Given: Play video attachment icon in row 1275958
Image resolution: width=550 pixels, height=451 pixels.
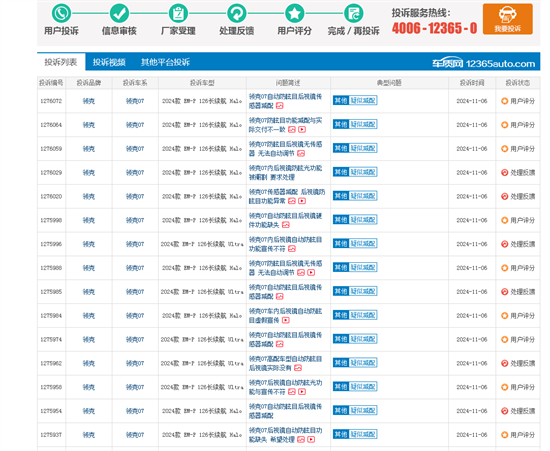Looking at the screenshot, I should [302, 392].
